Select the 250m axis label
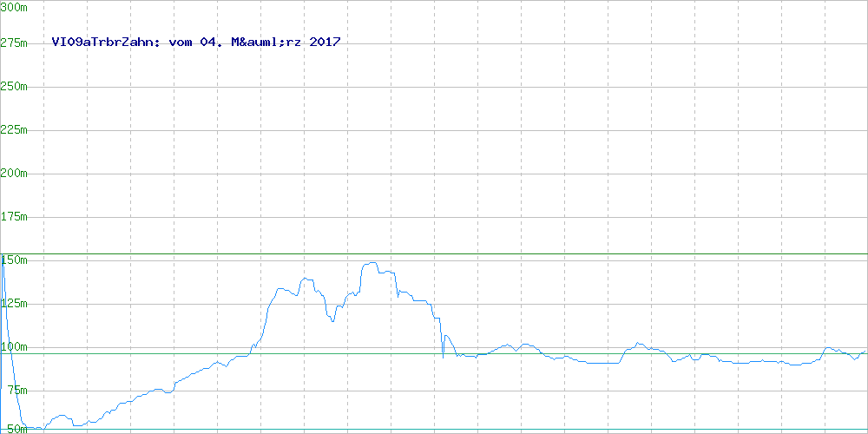868x434 pixels. [14, 86]
